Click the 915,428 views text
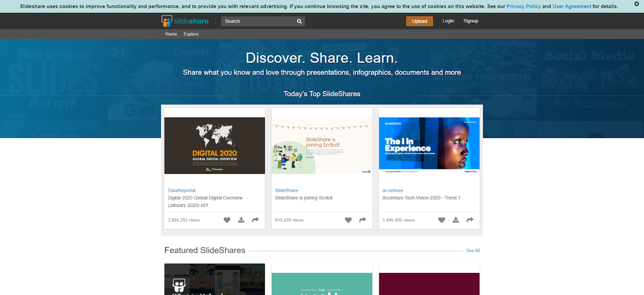The height and width of the screenshot is (295, 644). 289,220
